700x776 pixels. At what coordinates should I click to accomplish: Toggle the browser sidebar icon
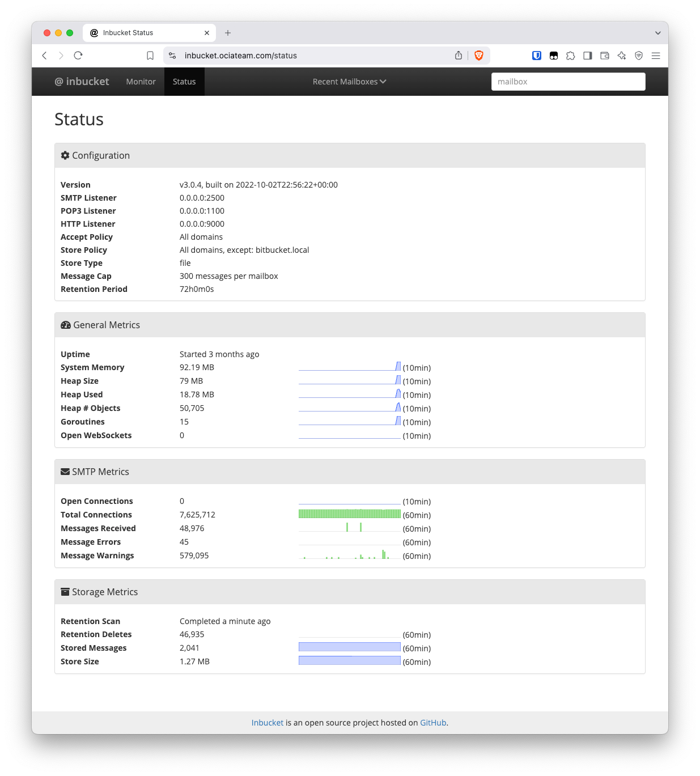point(587,56)
